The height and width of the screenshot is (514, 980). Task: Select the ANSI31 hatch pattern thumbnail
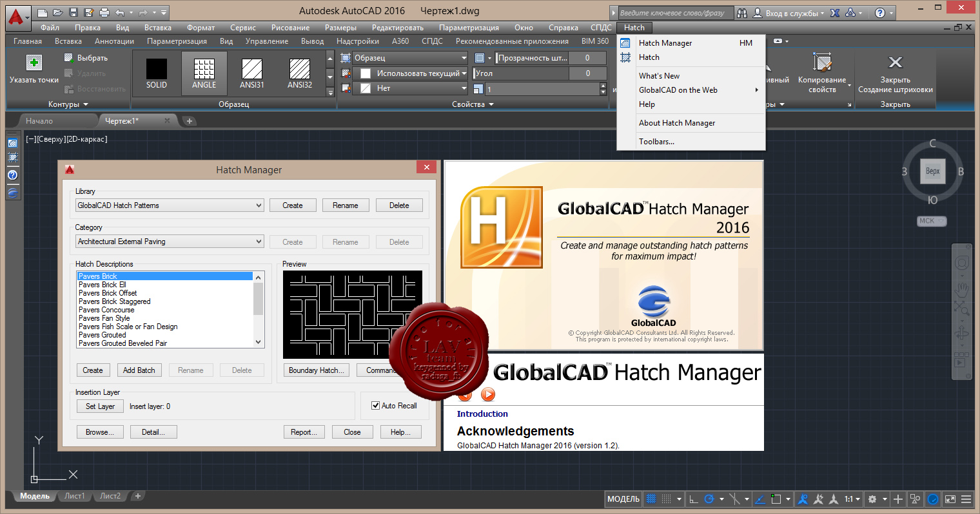252,73
